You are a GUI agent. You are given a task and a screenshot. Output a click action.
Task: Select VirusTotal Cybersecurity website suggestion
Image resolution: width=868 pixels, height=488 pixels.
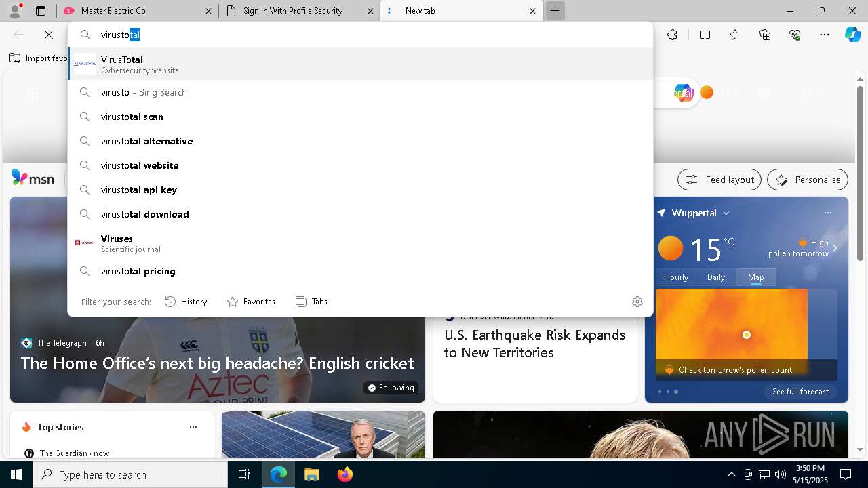(360, 64)
